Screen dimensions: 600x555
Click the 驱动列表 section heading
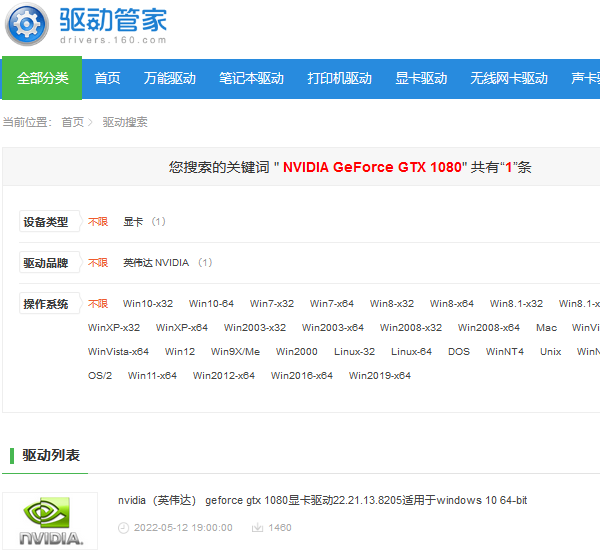click(x=51, y=455)
